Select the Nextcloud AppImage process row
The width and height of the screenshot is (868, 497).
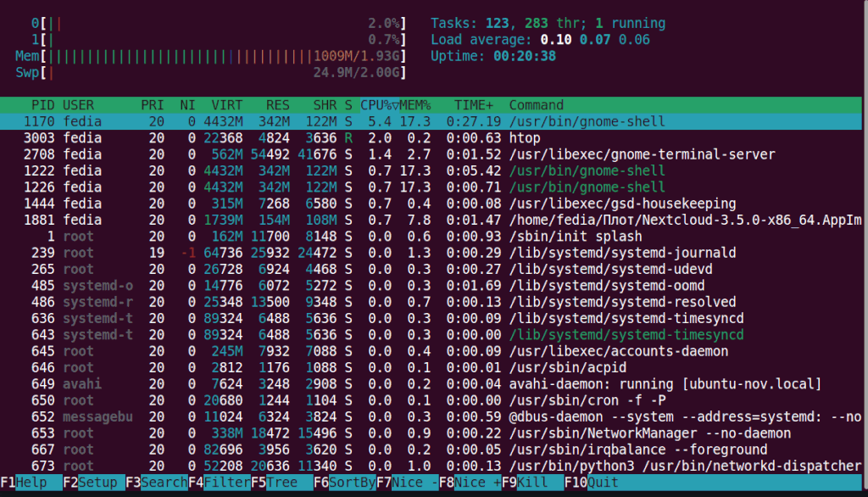[x=431, y=220]
